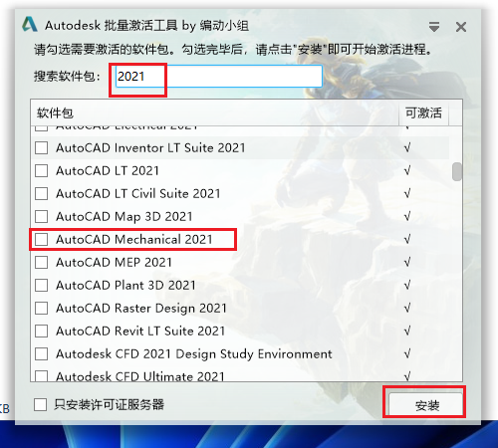Image resolution: width=498 pixels, height=448 pixels.
Task: Check AutoCAD Mechanical 2021 checkbox
Action: (x=41, y=239)
